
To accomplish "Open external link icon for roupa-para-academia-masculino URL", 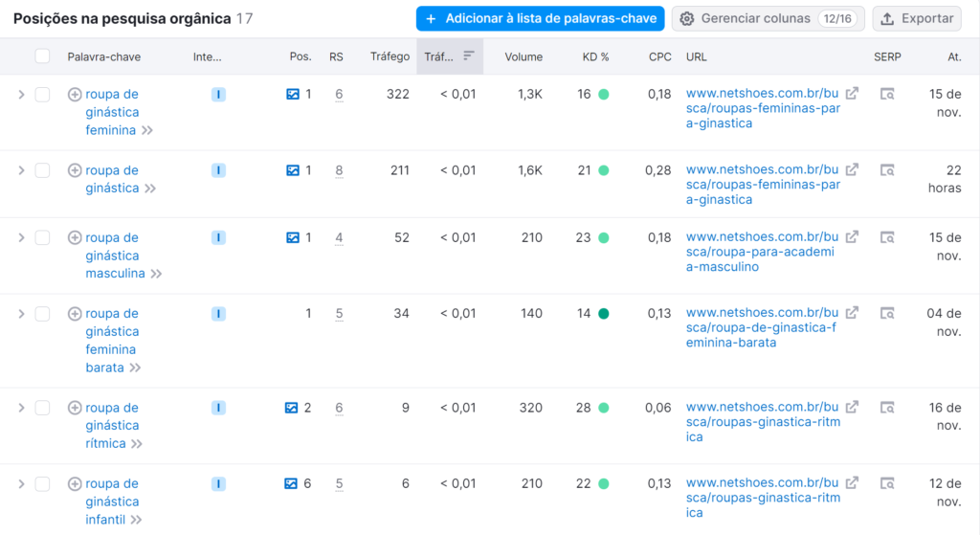I will click(852, 236).
